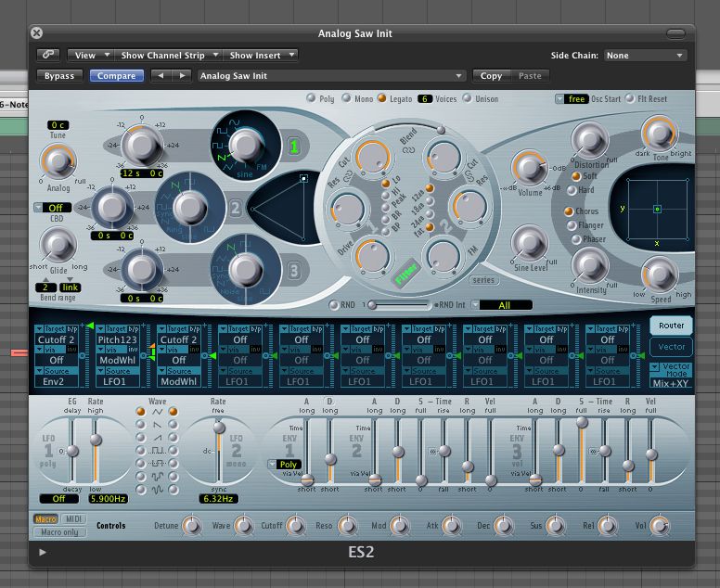Click the Cutoff macro knob
This screenshot has width=720, height=588.
(x=296, y=526)
